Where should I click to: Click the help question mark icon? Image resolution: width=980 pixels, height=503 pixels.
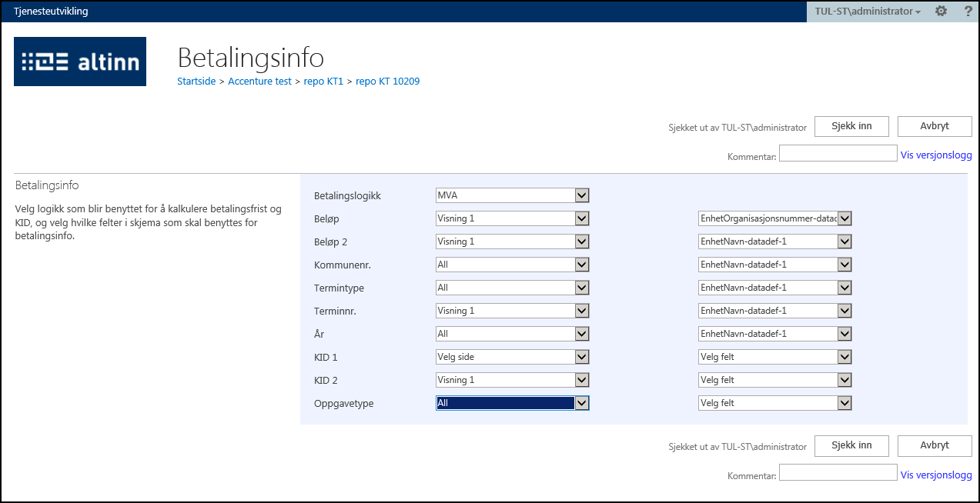[968, 12]
